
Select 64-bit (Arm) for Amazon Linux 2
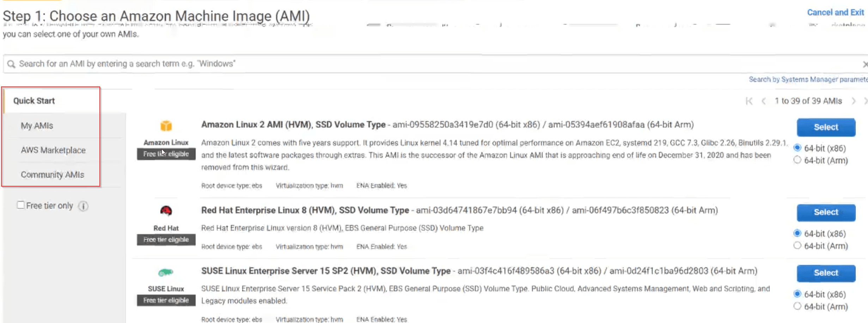click(x=797, y=160)
